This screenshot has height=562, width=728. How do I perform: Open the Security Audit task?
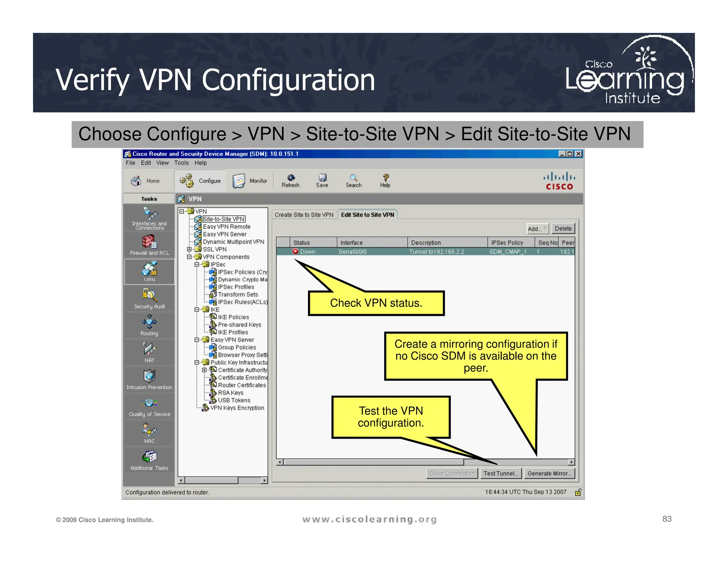[149, 299]
